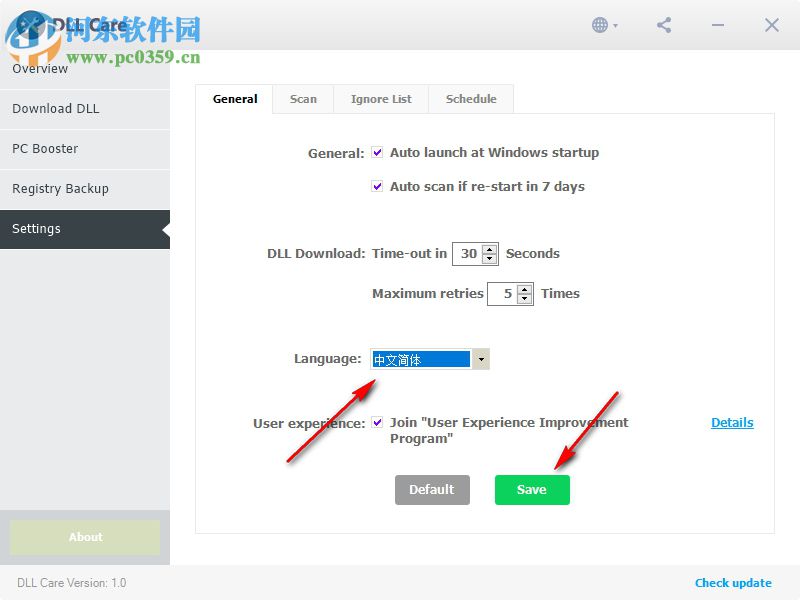Click the Check update link
This screenshot has width=800, height=600.
coord(733,583)
